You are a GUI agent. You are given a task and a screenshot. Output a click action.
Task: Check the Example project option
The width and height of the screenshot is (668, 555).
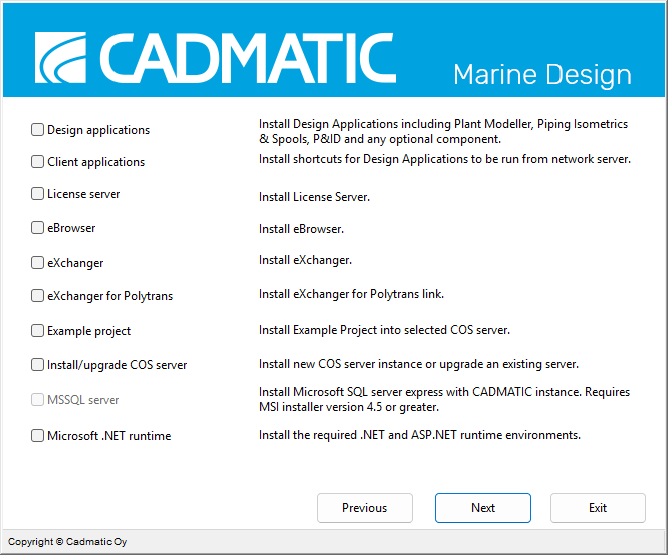(38, 331)
